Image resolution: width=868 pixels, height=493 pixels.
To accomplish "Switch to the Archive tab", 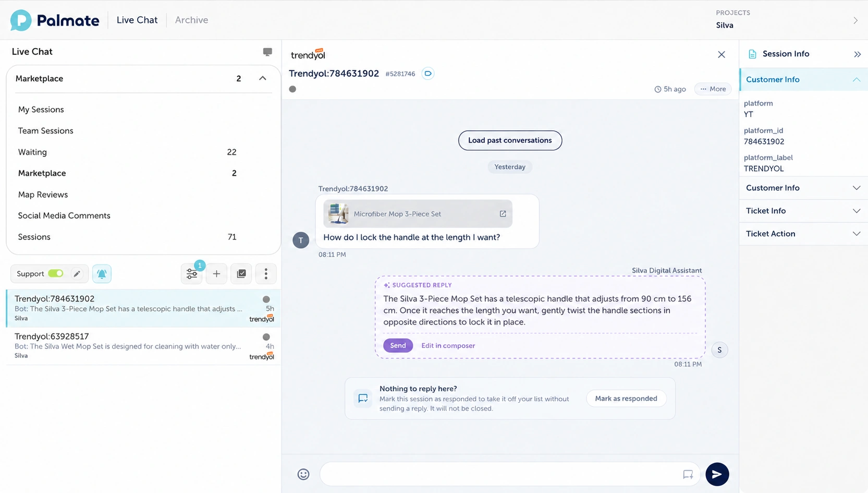I will [x=191, y=20].
